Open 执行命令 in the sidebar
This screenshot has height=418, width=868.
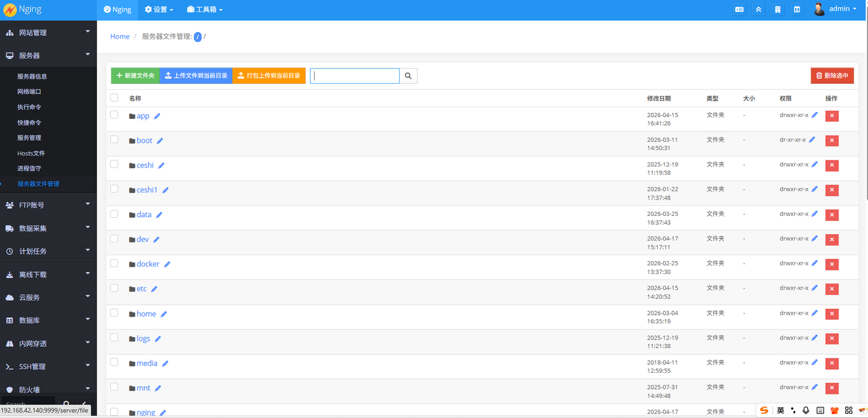point(30,107)
